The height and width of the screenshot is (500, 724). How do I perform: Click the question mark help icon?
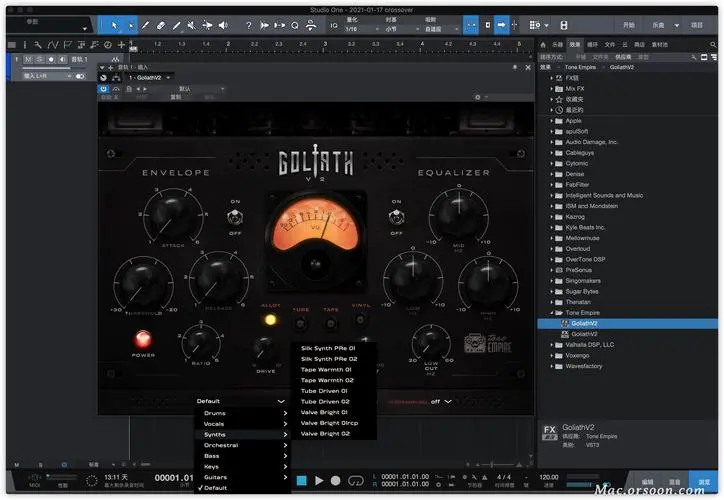pyautogui.click(x=248, y=25)
